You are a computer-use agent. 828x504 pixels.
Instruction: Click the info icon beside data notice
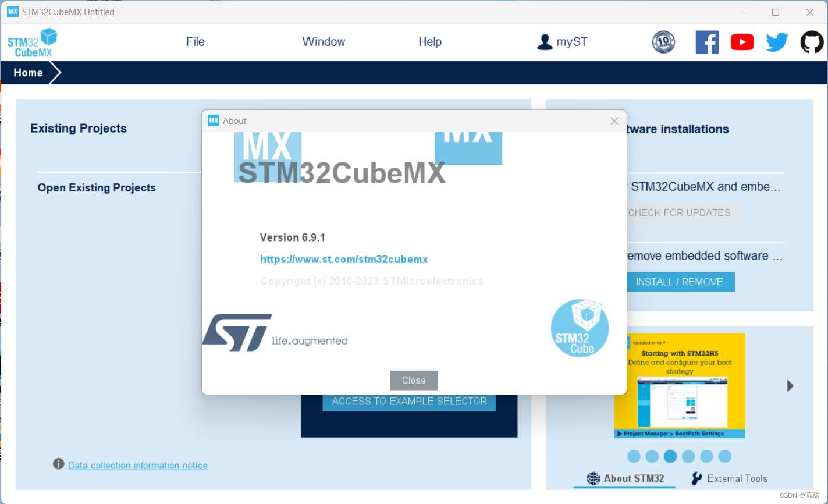(58, 464)
